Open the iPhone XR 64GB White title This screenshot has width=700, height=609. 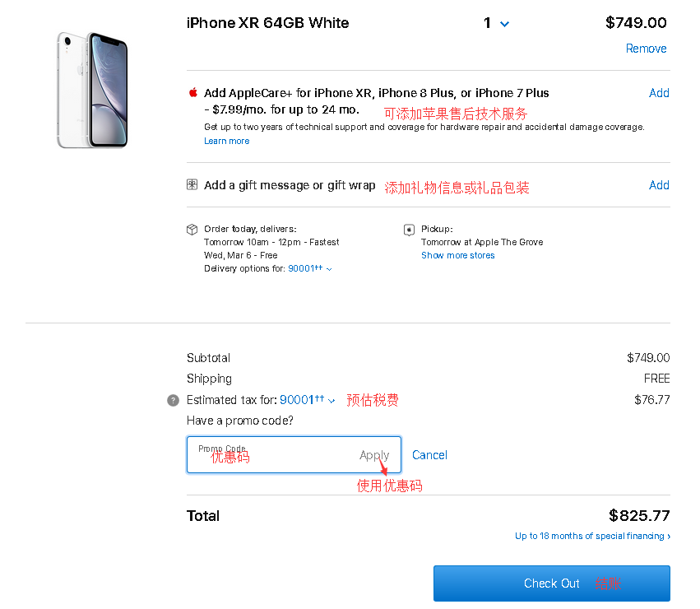point(267,23)
